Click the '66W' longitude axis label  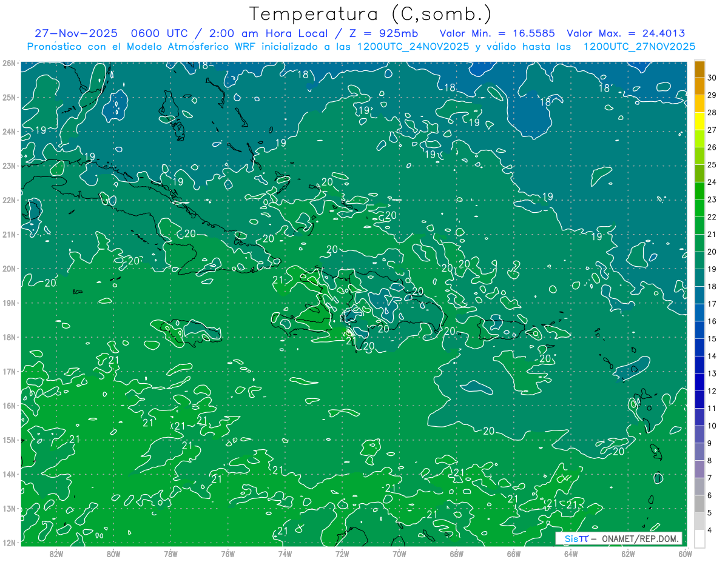513,554
